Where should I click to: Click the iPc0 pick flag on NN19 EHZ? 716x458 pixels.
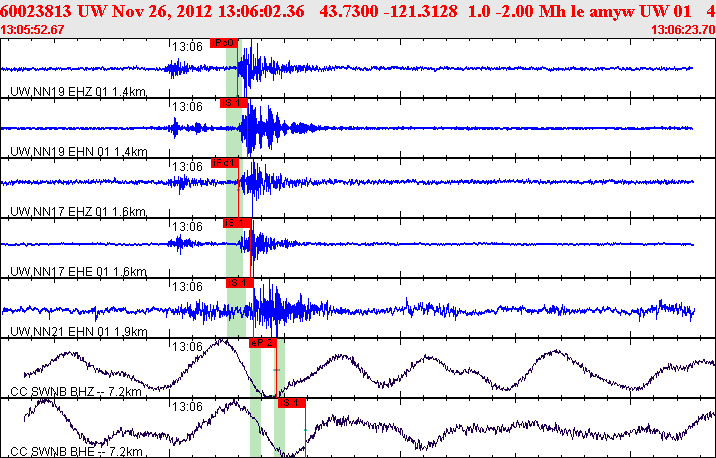pos(224,44)
